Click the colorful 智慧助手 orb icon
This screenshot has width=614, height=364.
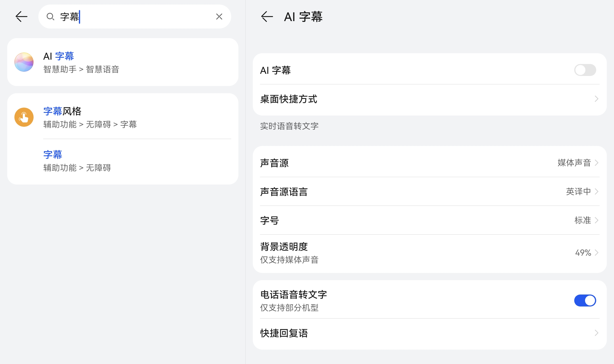pyautogui.click(x=24, y=62)
